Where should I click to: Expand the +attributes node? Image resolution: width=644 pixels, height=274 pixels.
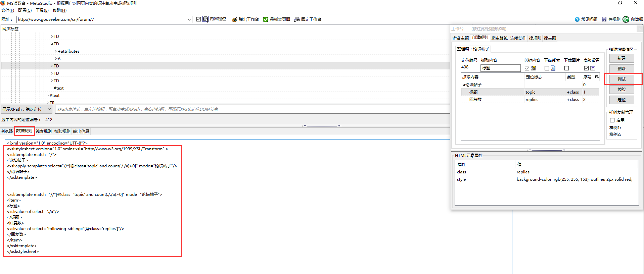coord(56,51)
